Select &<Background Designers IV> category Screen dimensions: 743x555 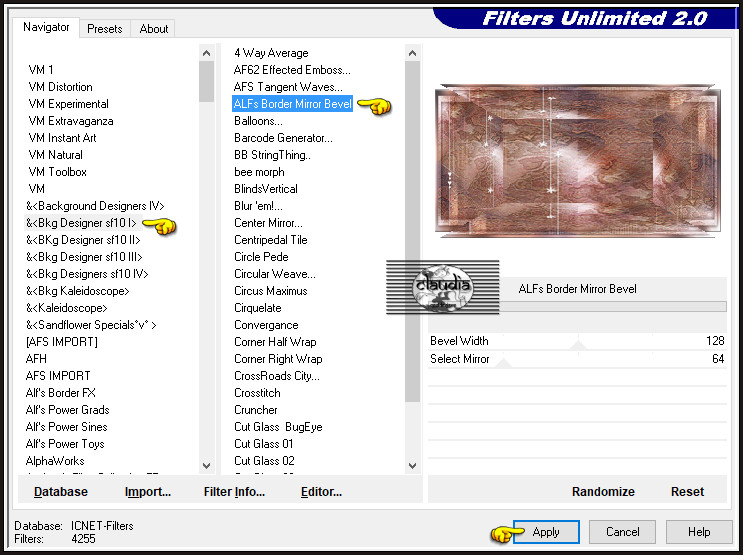tap(95, 206)
